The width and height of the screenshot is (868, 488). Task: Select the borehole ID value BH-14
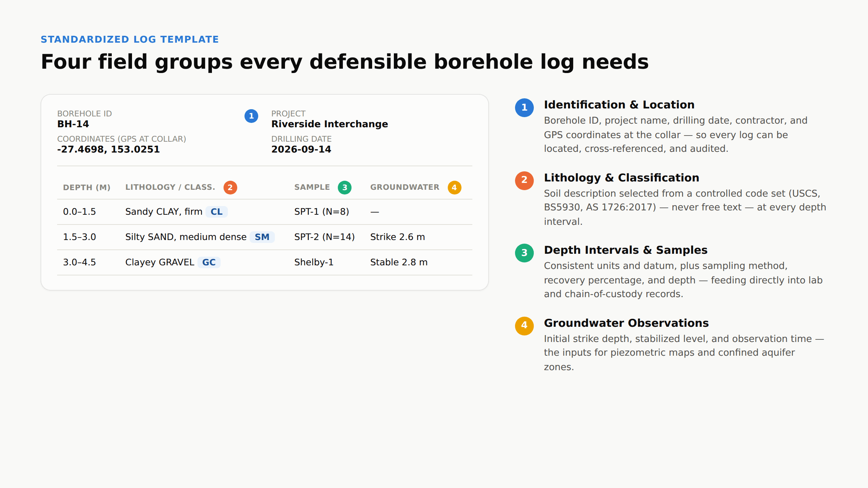[73, 124]
